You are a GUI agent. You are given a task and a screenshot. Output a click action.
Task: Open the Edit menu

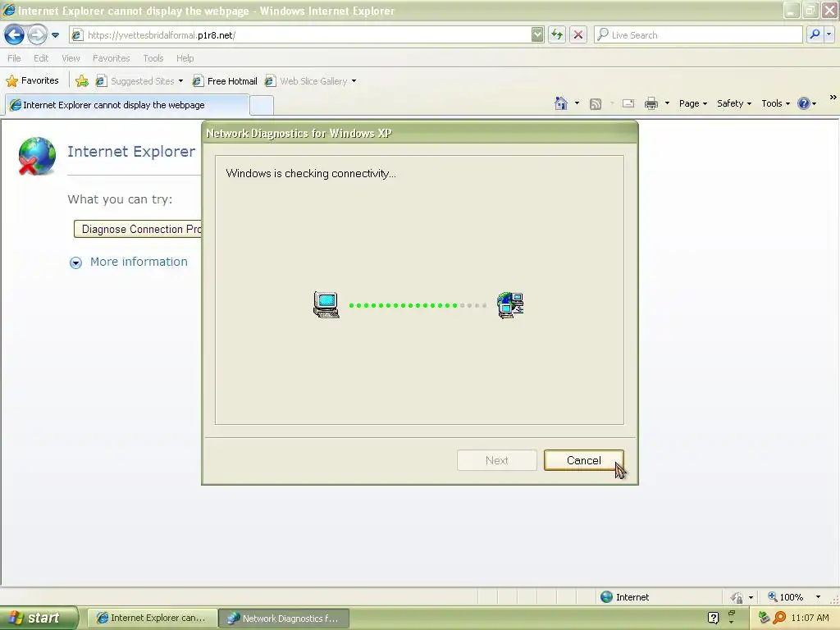(x=41, y=58)
